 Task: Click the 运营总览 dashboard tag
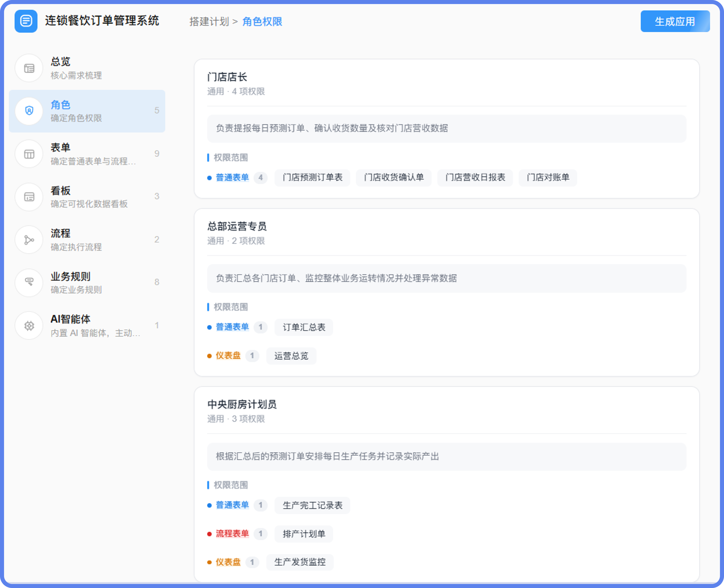pos(291,356)
